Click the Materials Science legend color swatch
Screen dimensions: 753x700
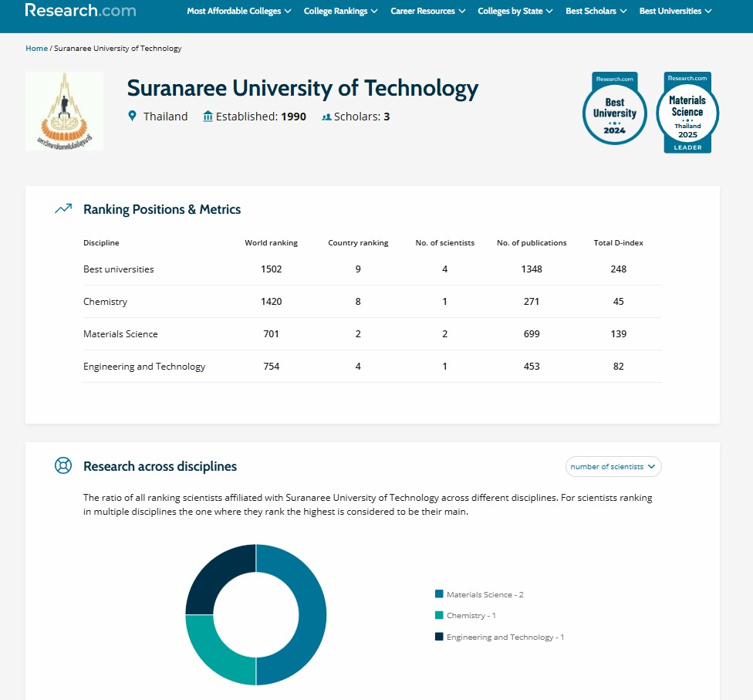439,593
